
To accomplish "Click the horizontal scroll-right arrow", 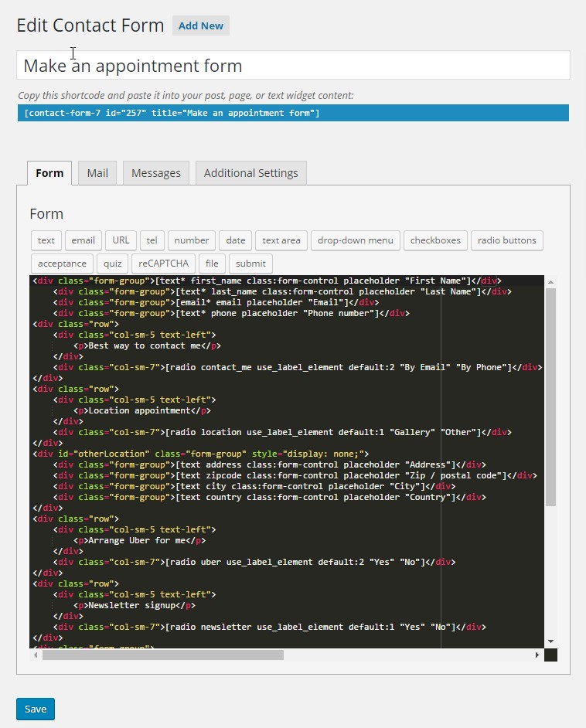I will 537,655.
